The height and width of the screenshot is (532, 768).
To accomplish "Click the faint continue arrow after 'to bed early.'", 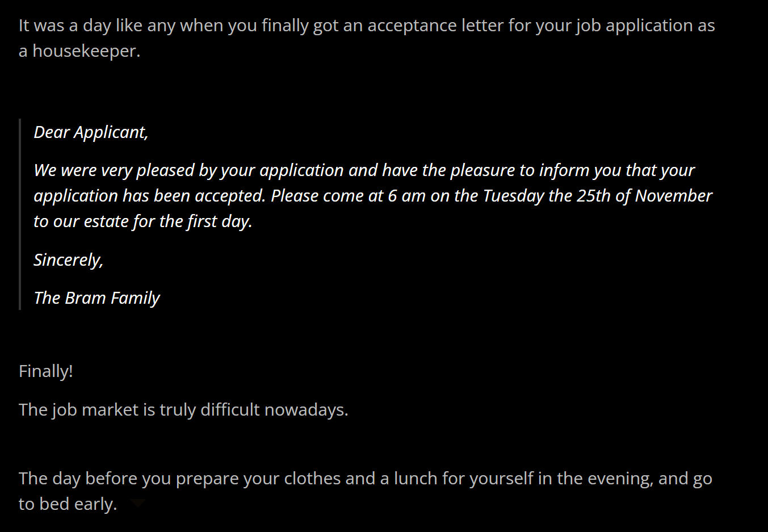I will tap(138, 503).
